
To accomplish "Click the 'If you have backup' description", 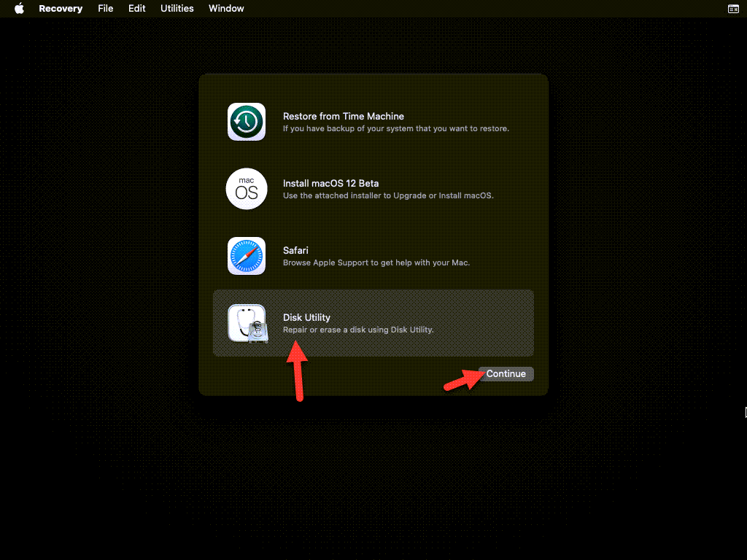I will click(395, 128).
